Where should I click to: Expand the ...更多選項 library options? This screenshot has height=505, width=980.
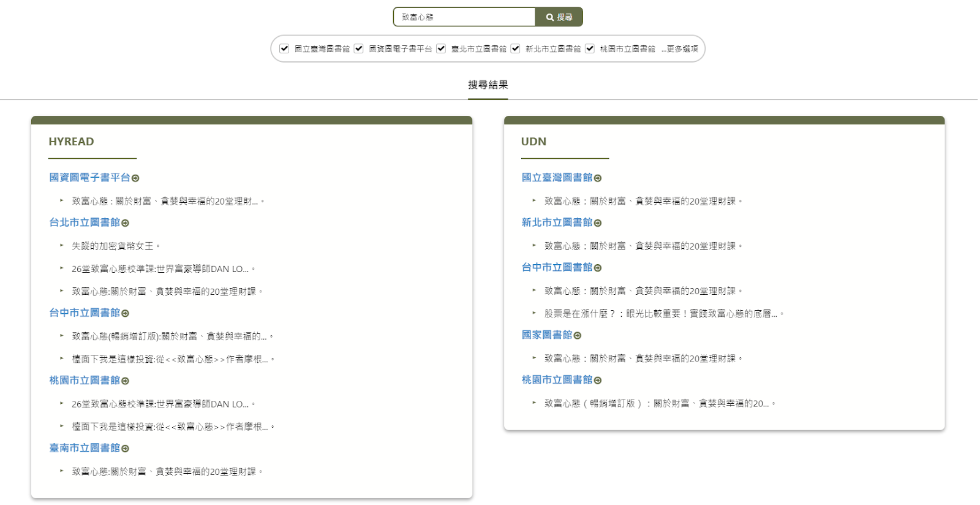click(679, 48)
